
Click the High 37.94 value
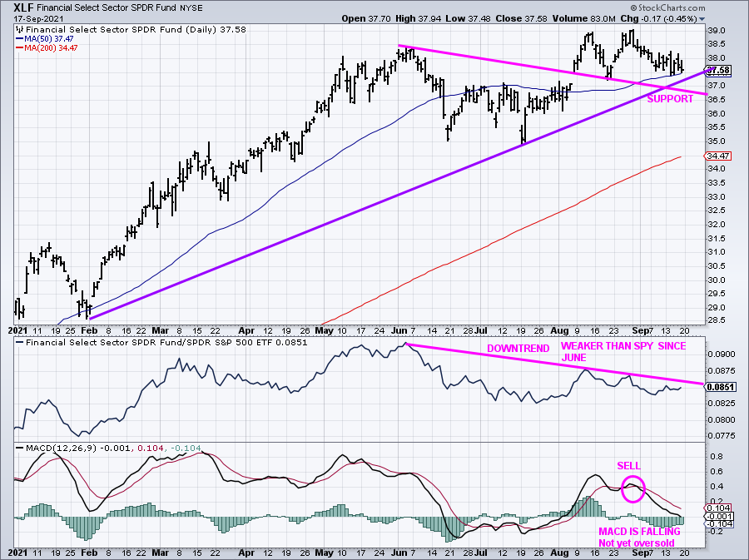(x=418, y=18)
